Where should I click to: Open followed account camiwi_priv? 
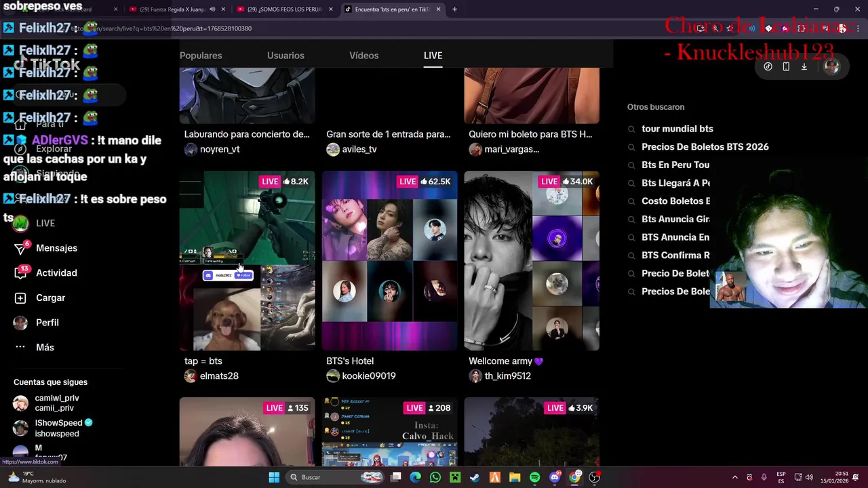pyautogui.click(x=57, y=403)
